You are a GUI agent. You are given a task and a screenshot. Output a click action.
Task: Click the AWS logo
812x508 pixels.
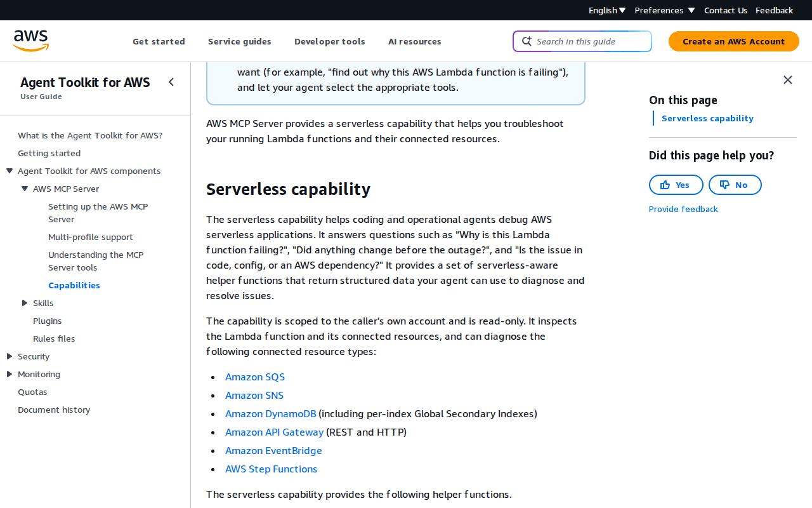(30, 41)
